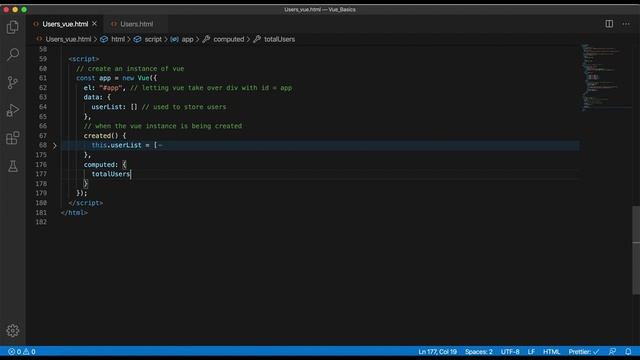This screenshot has width=640, height=360.
Task: Open the Search view in activity bar
Action: [13, 55]
